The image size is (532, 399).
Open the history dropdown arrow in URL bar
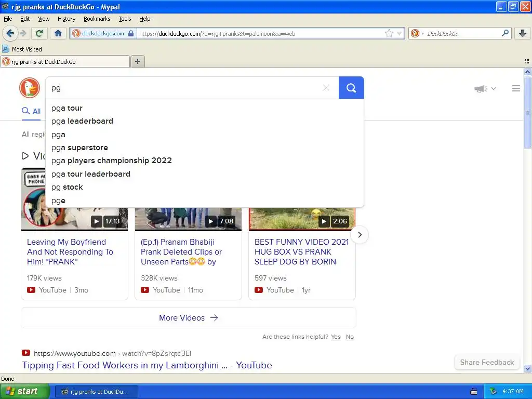click(x=400, y=33)
